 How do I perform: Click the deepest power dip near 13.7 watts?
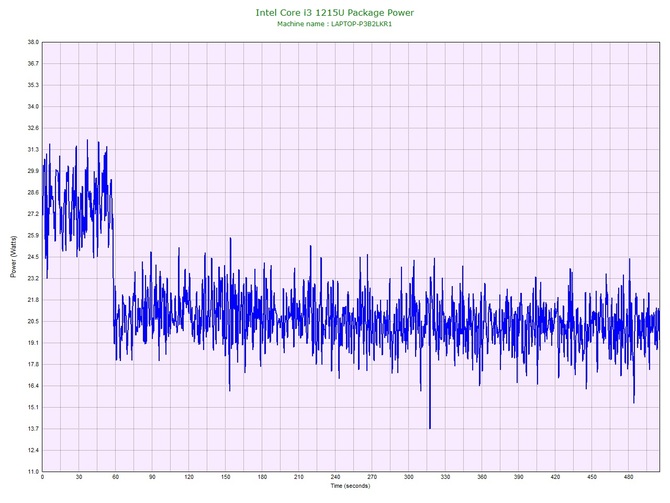430,427
